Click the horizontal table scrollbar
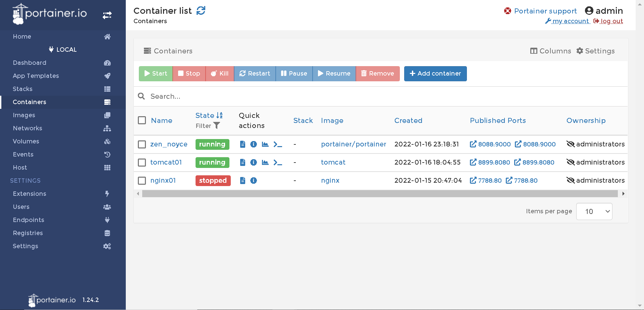 click(x=380, y=194)
